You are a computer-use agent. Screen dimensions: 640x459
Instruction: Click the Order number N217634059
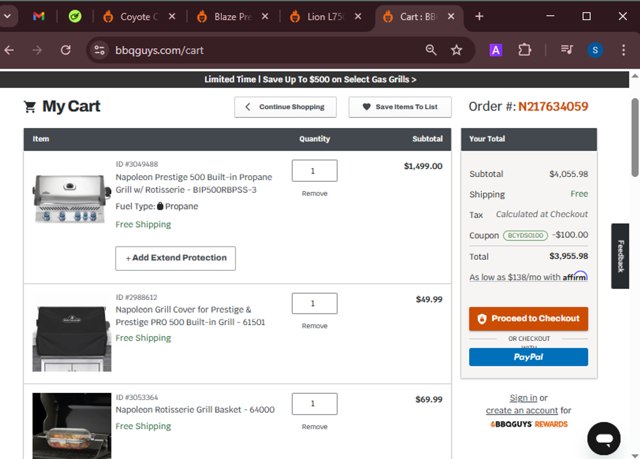click(x=553, y=106)
